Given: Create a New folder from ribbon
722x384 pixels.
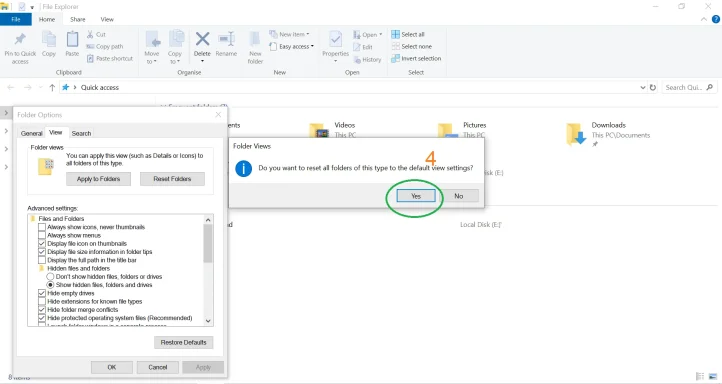Looking at the screenshot, I should (x=255, y=47).
